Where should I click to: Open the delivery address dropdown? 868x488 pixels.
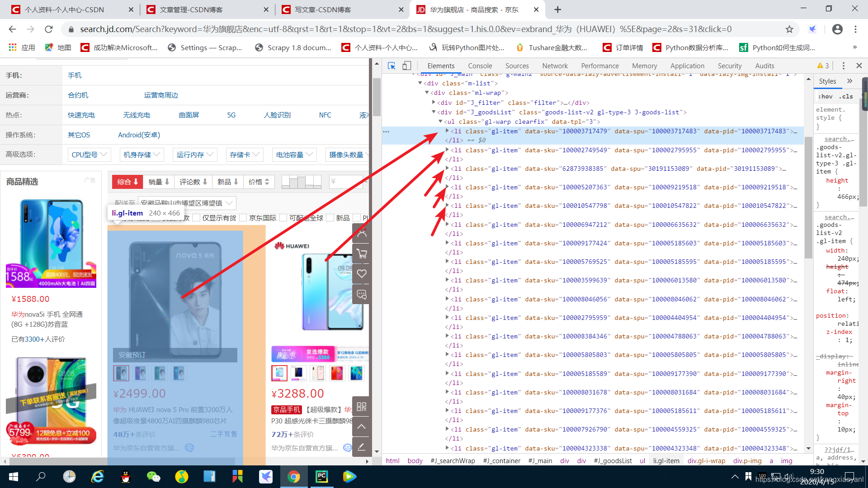click(187, 203)
